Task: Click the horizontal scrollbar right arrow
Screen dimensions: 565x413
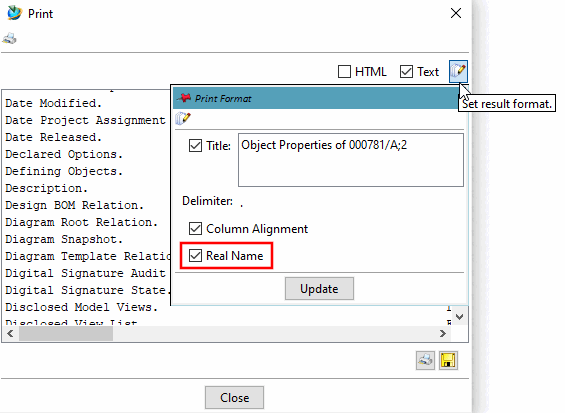Action: point(443,334)
